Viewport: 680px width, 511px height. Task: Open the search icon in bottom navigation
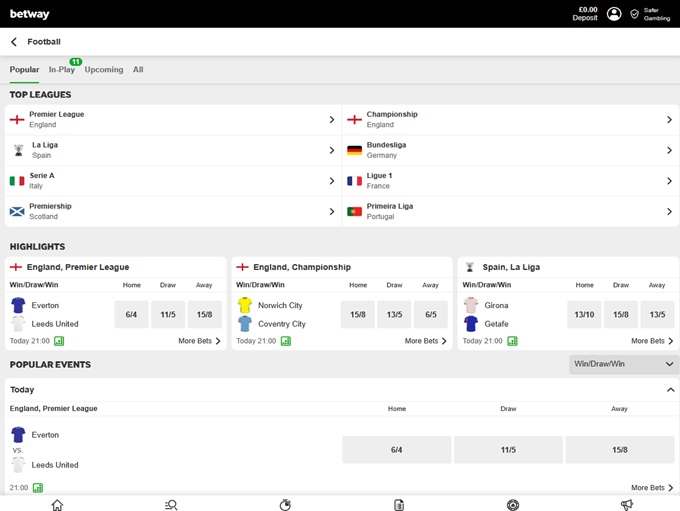(x=171, y=505)
